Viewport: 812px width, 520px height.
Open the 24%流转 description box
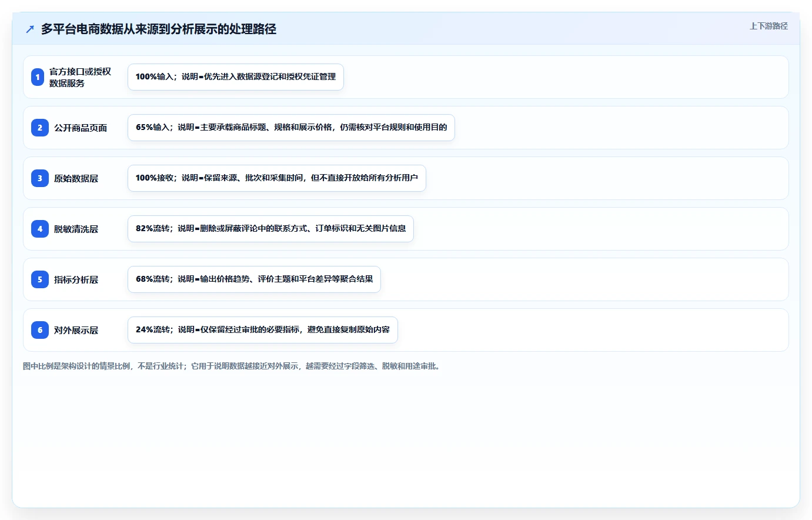tap(263, 330)
